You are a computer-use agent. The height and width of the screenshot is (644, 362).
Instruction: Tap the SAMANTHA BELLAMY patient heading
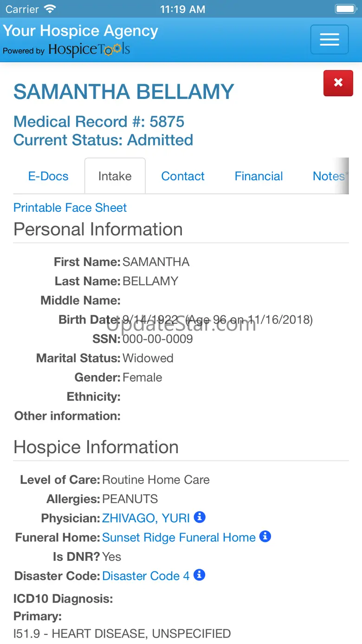click(x=123, y=92)
